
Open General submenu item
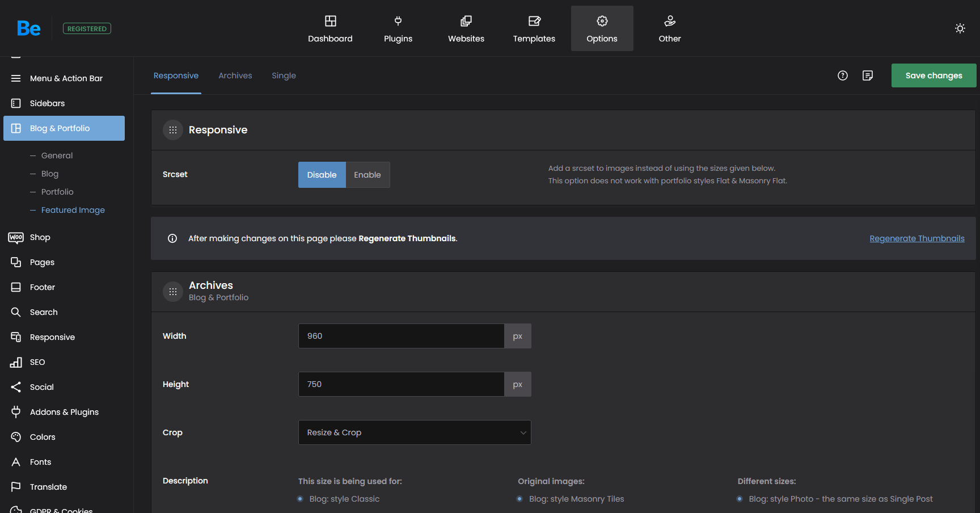(57, 155)
